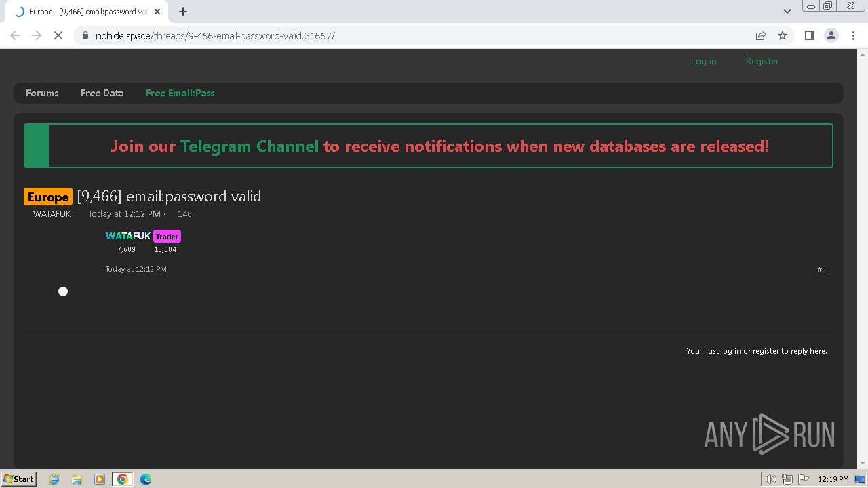Click the post timestamp Today at 12:12 PM

pyautogui.click(x=136, y=269)
